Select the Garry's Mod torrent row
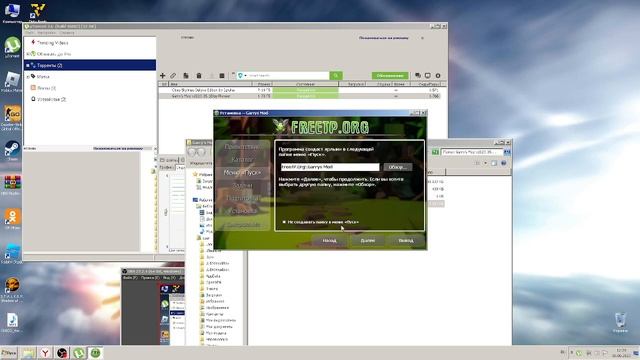The width and height of the screenshot is (640, 360). coord(300,96)
